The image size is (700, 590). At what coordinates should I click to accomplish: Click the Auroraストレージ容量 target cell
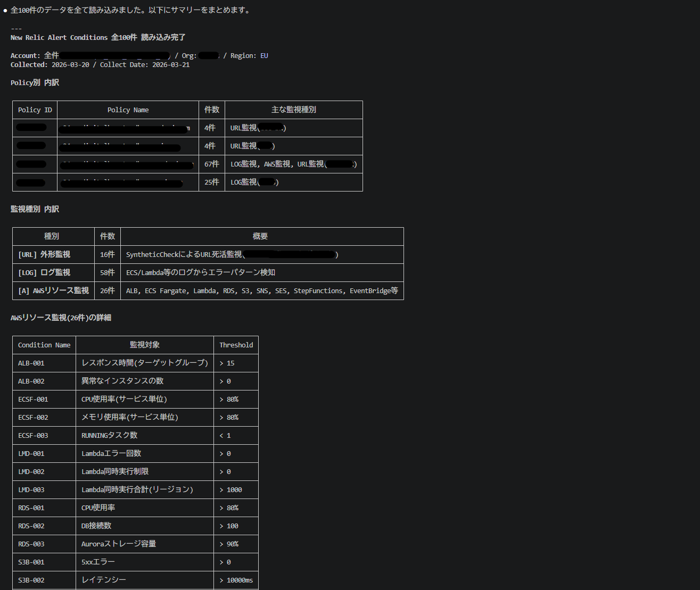[119, 544]
